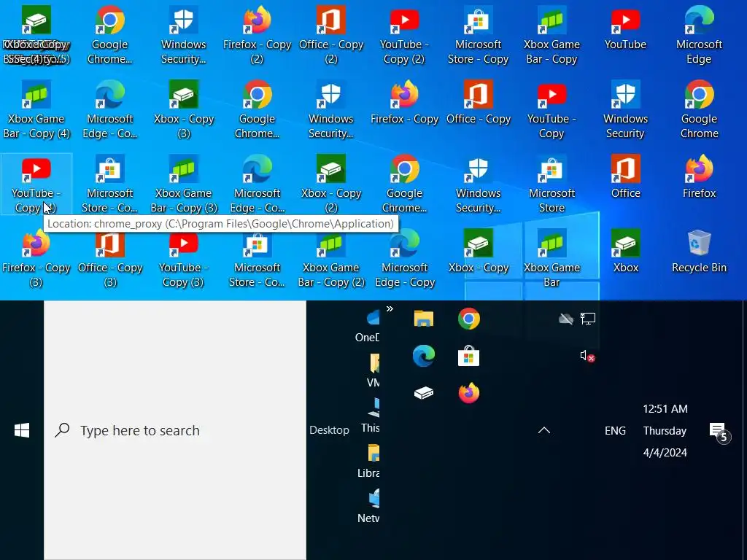The image size is (747, 560).
Task: Select the Firefox - Copy (2) shortcut
Action: (258, 36)
